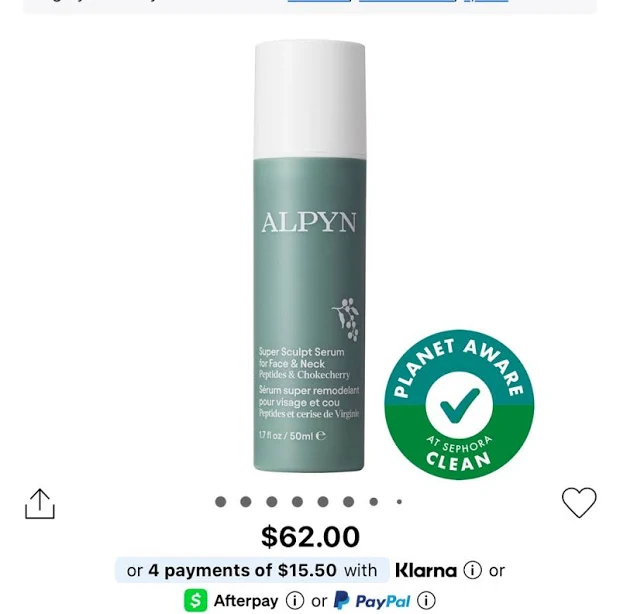620x614 pixels.
Task: Tap the Planet Aware Clean badge
Action: [x=459, y=404]
